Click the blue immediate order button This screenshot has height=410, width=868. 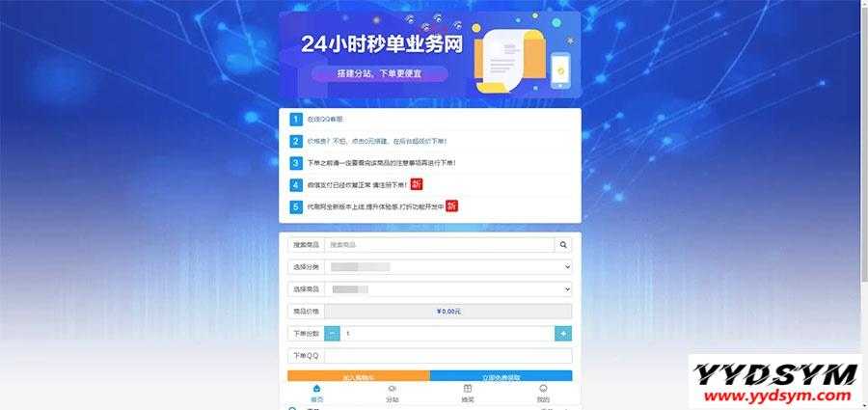click(x=501, y=376)
